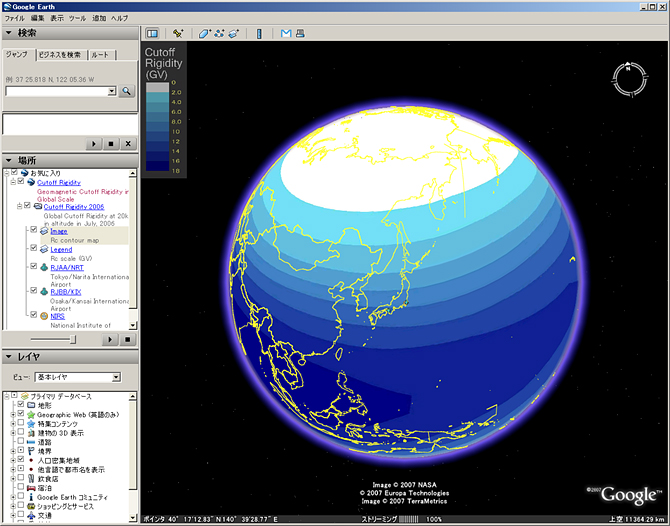Image resolution: width=670 pixels, height=526 pixels.
Task: Click the 交通 airplane icon
Action: coord(31,515)
